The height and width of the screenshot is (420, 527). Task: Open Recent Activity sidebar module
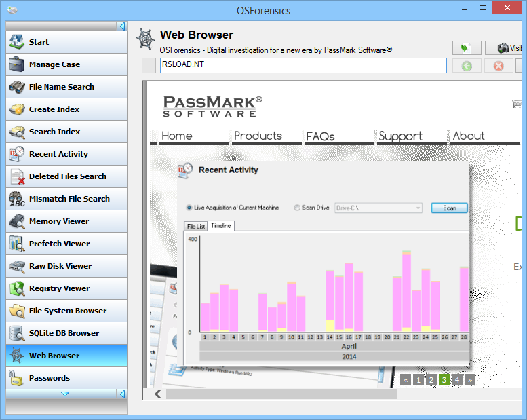(66, 154)
